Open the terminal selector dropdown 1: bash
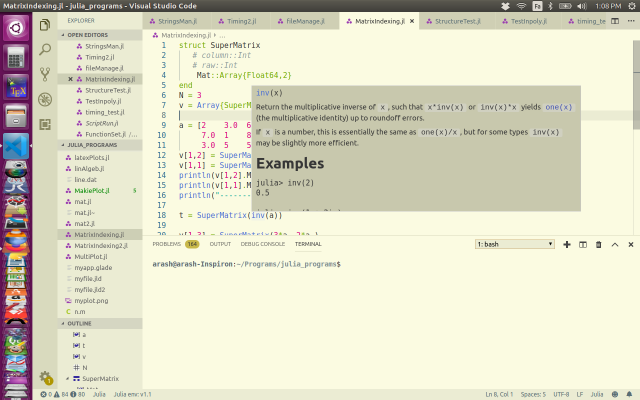Viewport: 640px width, 400px height. [x=515, y=244]
